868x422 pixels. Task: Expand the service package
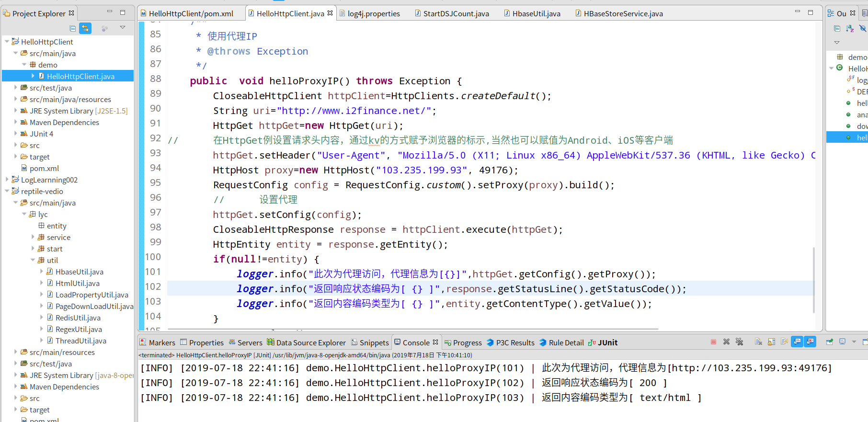click(x=33, y=237)
